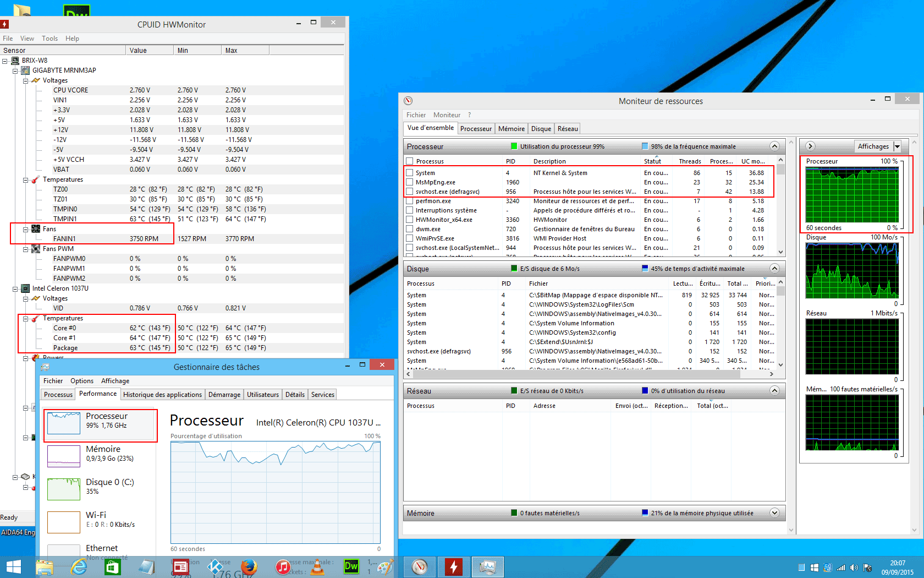This screenshot has height=578, width=924.
Task: Open the red news app taskbar icon
Action: [181, 567]
